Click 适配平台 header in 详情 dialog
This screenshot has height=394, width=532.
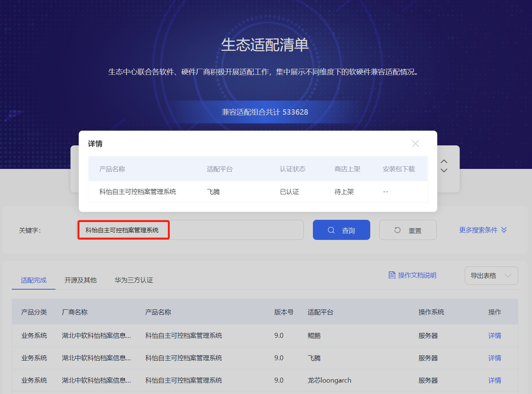219,169
